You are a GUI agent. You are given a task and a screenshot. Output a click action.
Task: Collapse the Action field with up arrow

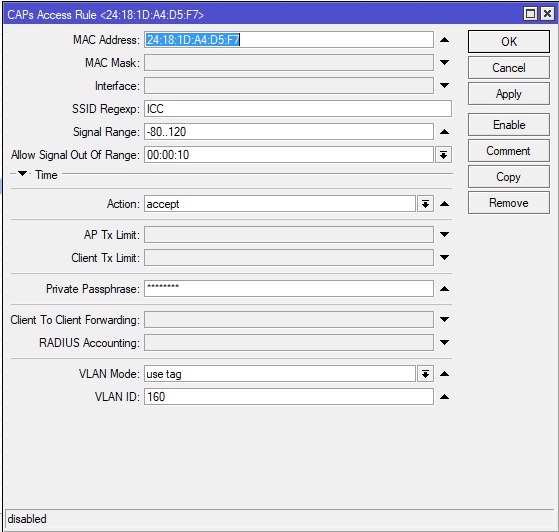pos(444,204)
